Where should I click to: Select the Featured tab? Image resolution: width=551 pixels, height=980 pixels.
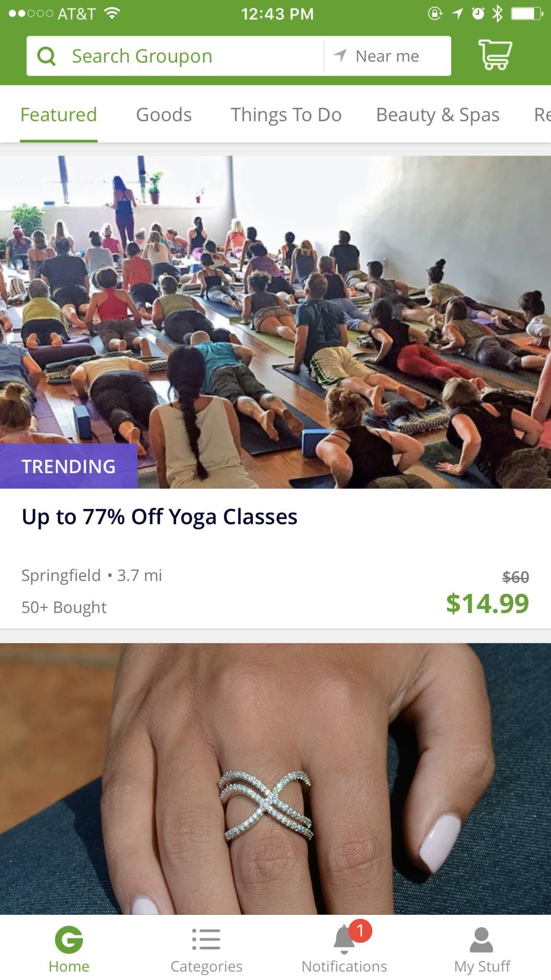(x=58, y=115)
